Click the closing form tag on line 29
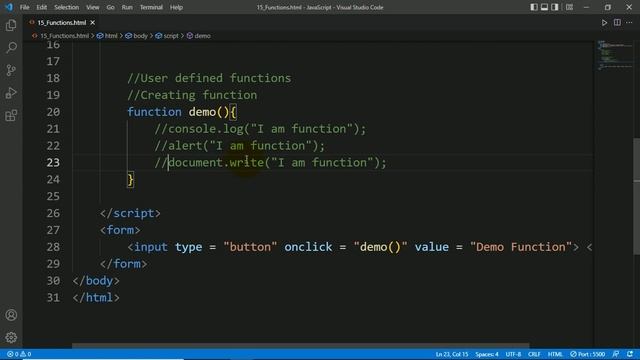The image size is (640, 360). click(123, 264)
